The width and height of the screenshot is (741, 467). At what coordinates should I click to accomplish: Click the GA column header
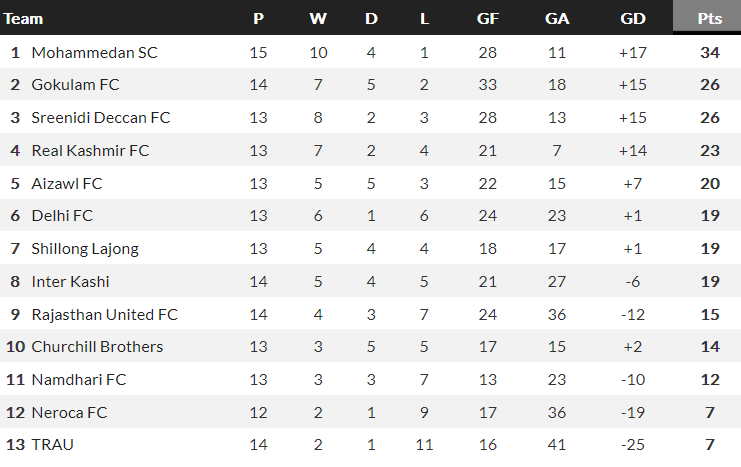pos(557,18)
